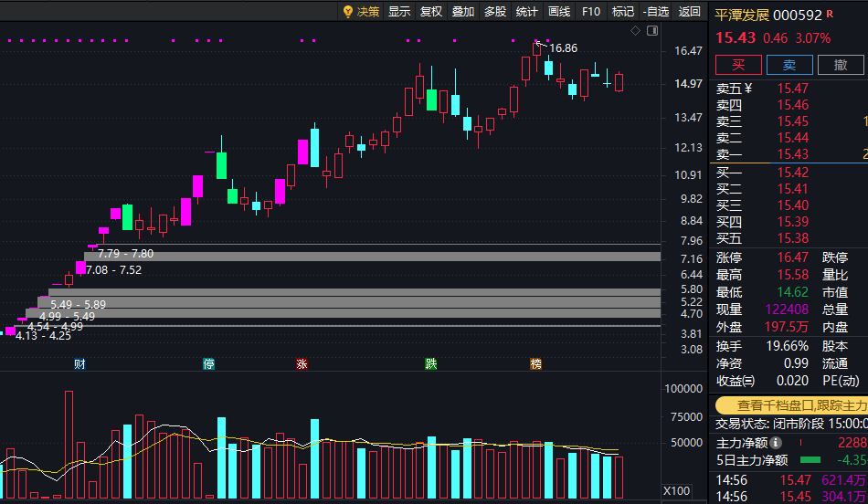Click the X100 volume scale label
Image resolution: width=868 pixels, height=504 pixels.
click(x=676, y=490)
